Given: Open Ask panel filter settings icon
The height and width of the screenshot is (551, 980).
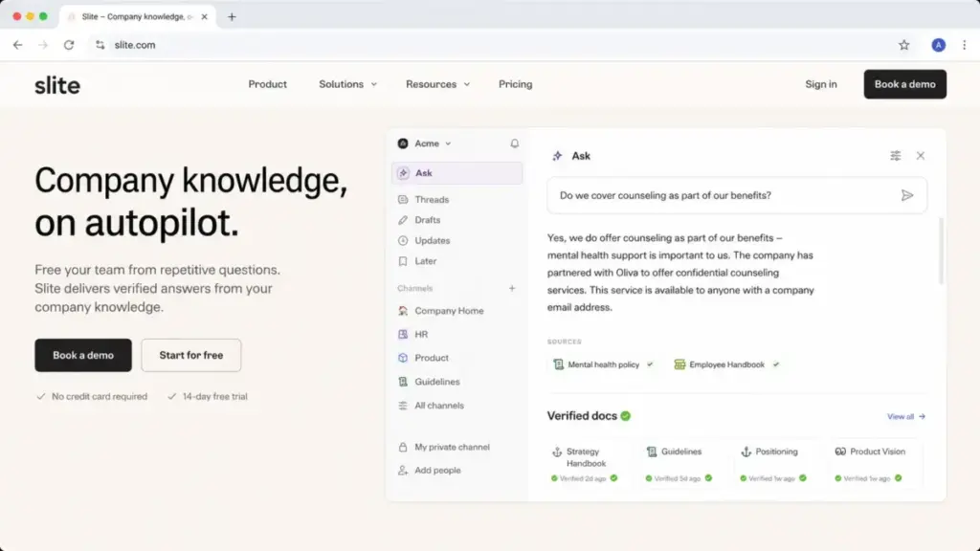Looking at the screenshot, I should pos(896,156).
